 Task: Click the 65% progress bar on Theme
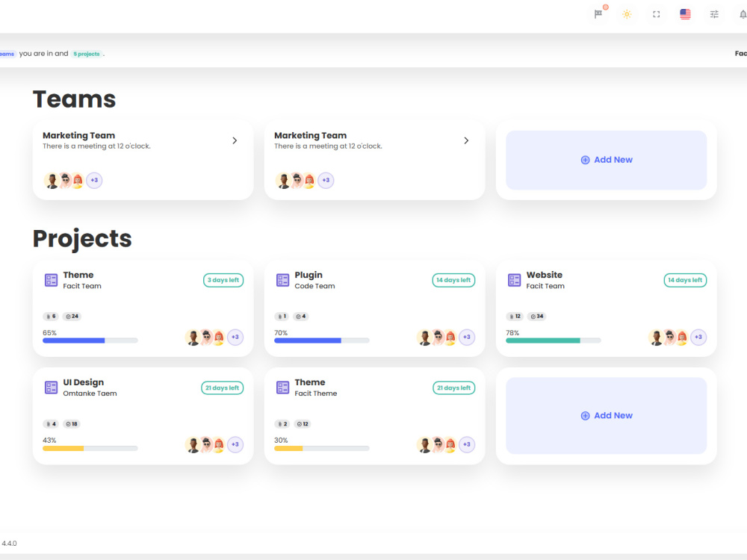pos(90,340)
